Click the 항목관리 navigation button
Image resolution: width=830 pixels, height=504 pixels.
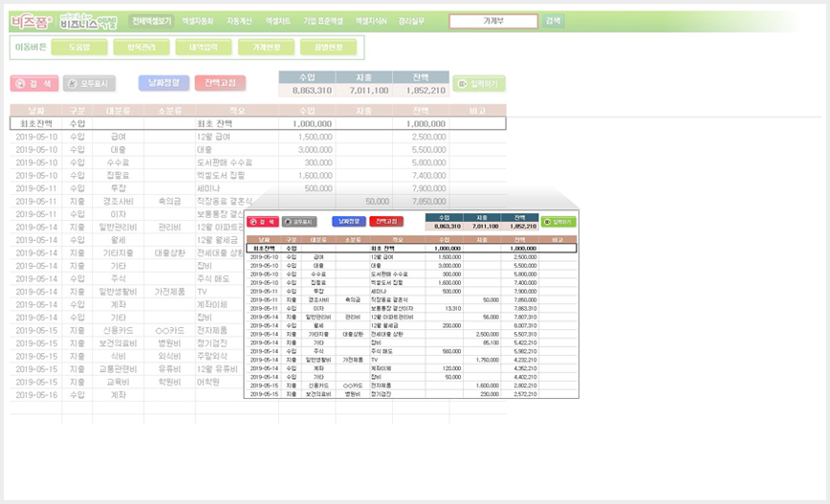[142, 47]
